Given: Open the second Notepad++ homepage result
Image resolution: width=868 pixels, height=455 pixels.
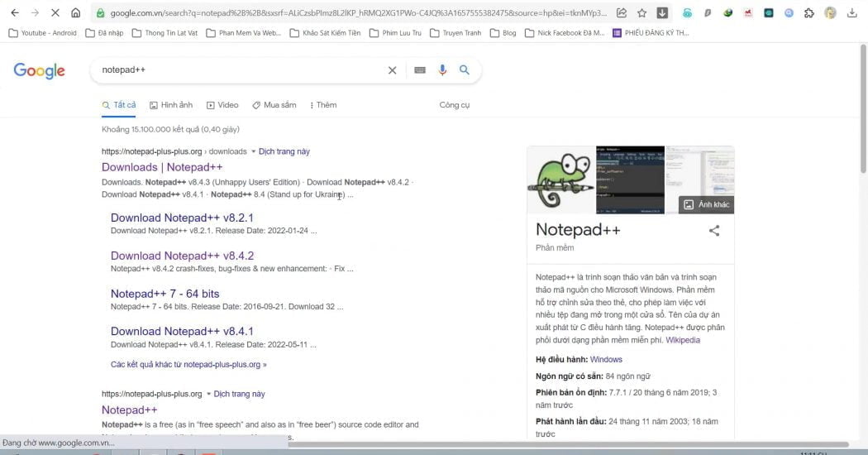Looking at the screenshot, I should pos(130,410).
